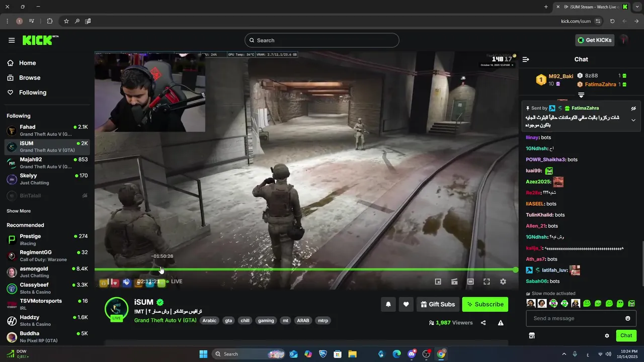Jump to LIVE in the player
The image size is (644, 362).
(x=174, y=282)
